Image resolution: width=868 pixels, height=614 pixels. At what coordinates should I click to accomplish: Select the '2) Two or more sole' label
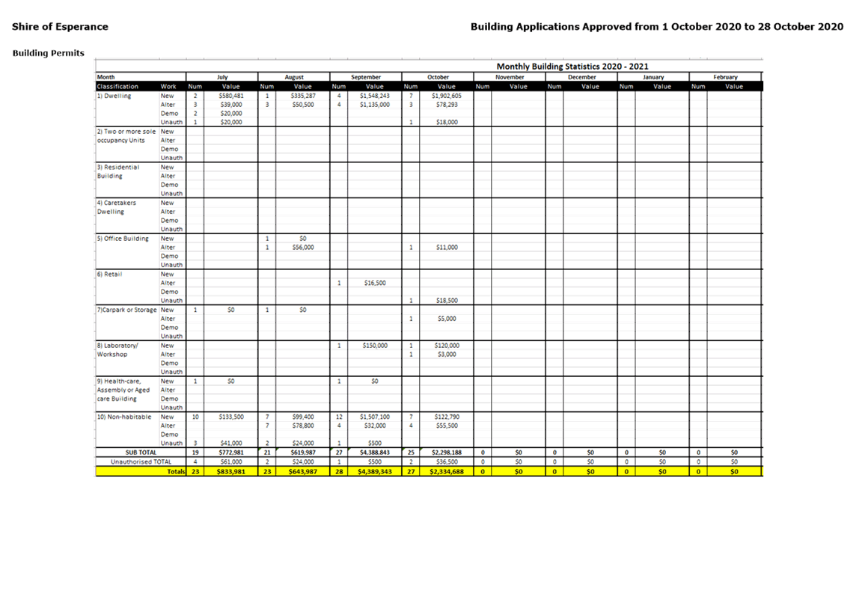pos(126,132)
